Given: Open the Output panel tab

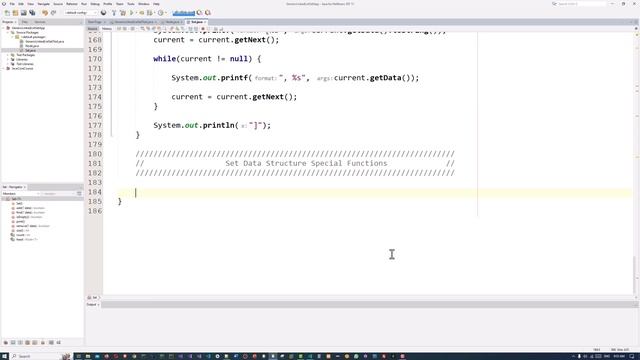Looking at the screenshot, I should (x=92, y=304).
